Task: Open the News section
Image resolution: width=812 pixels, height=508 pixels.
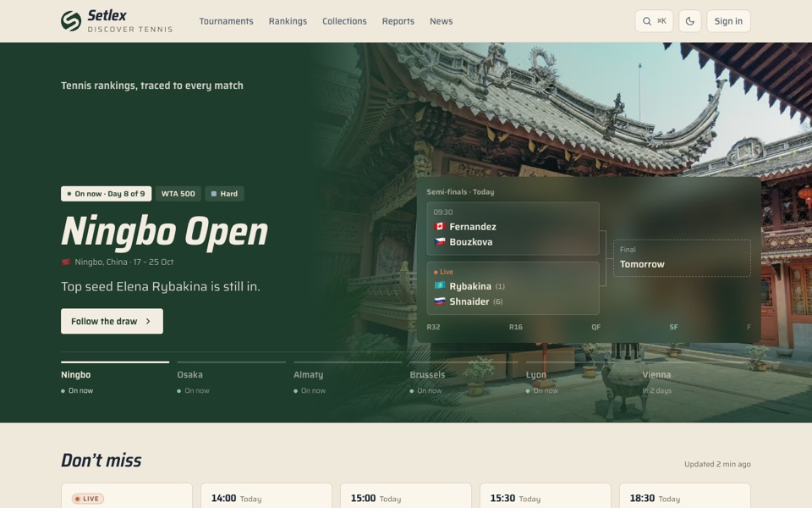Action: 442,21
